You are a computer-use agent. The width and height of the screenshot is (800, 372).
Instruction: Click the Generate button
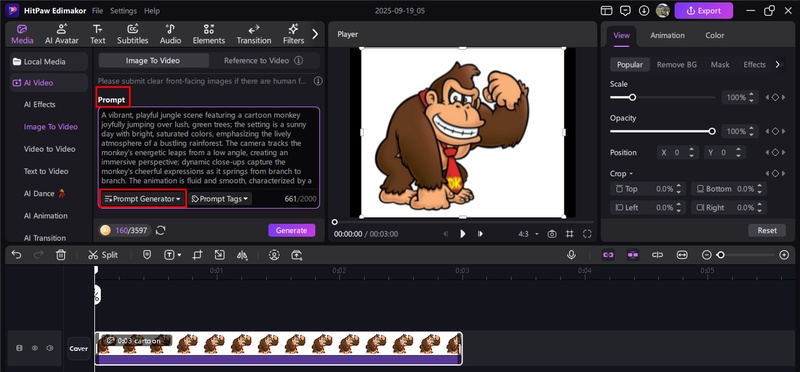291,230
